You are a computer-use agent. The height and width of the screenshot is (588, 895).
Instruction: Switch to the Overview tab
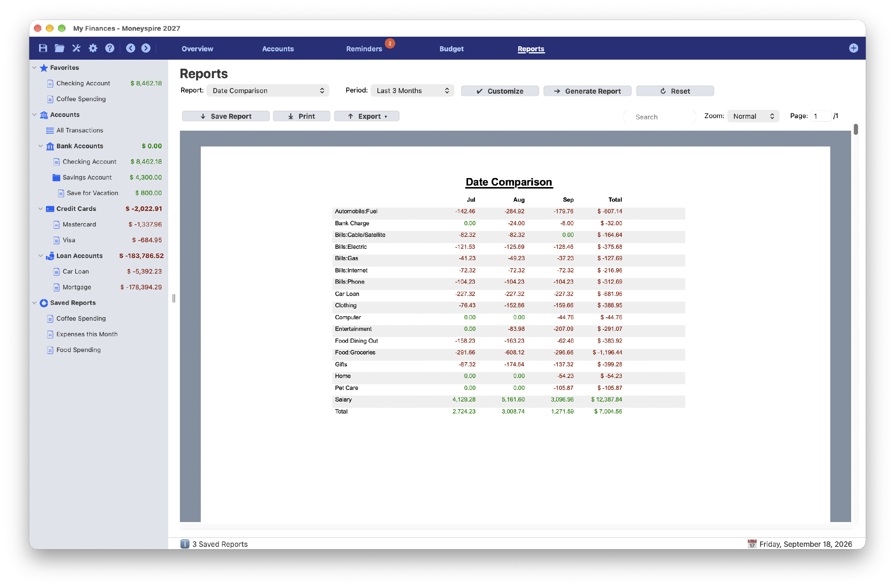pos(197,49)
